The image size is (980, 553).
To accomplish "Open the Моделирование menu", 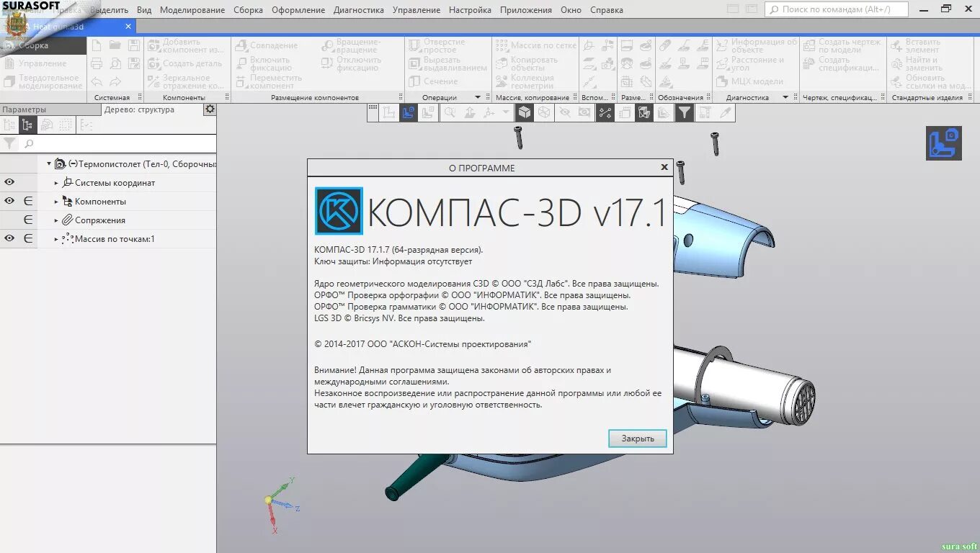I will pos(192,10).
